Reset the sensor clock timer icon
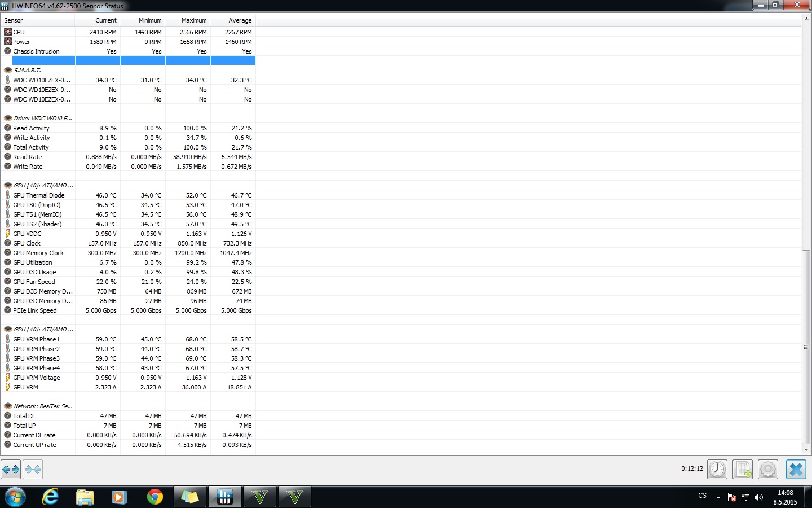 pos(717,469)
